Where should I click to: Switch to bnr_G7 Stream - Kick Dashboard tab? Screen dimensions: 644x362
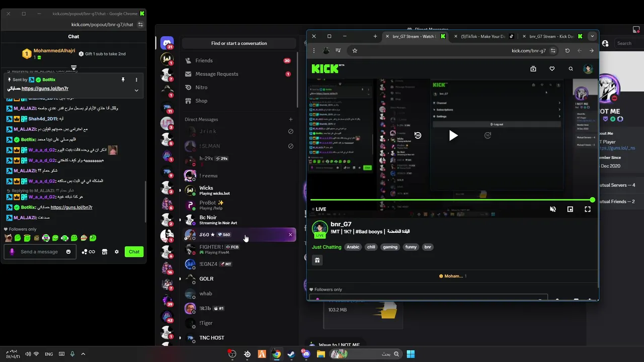(552, 36)
